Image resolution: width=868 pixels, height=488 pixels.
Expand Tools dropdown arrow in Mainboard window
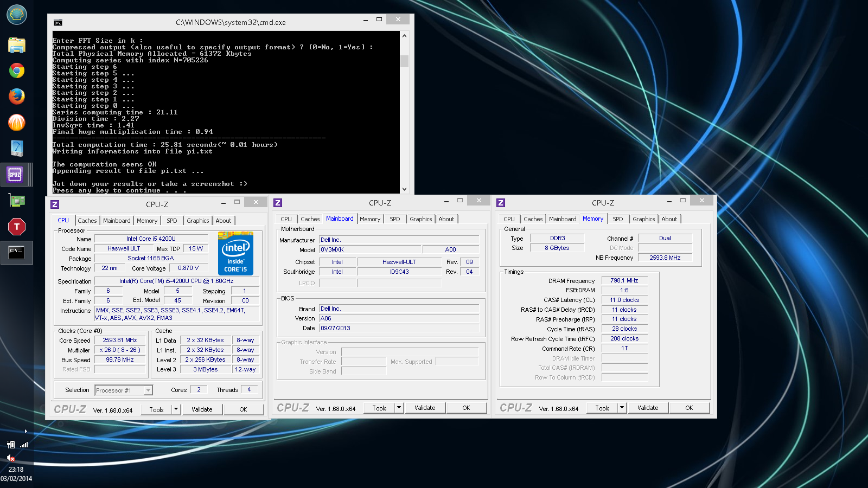tap(399, 408)
